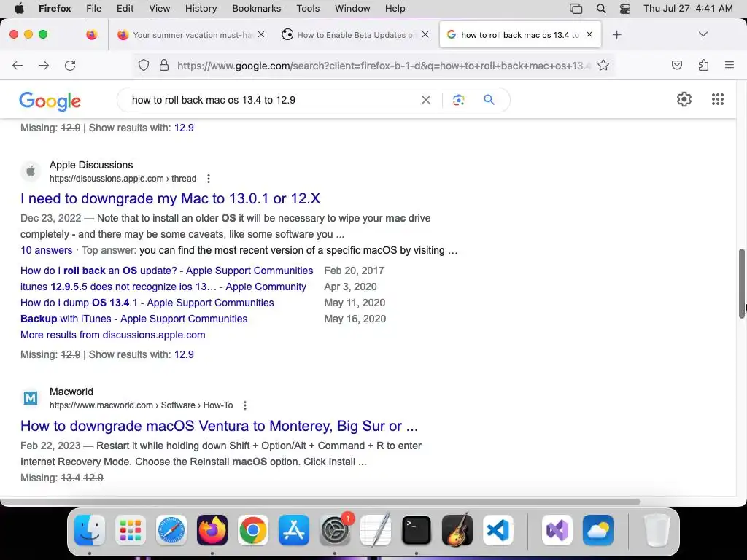Bookmark this page with the star icon
Screen dimensions: 747x560
click(x=603, y=65)
